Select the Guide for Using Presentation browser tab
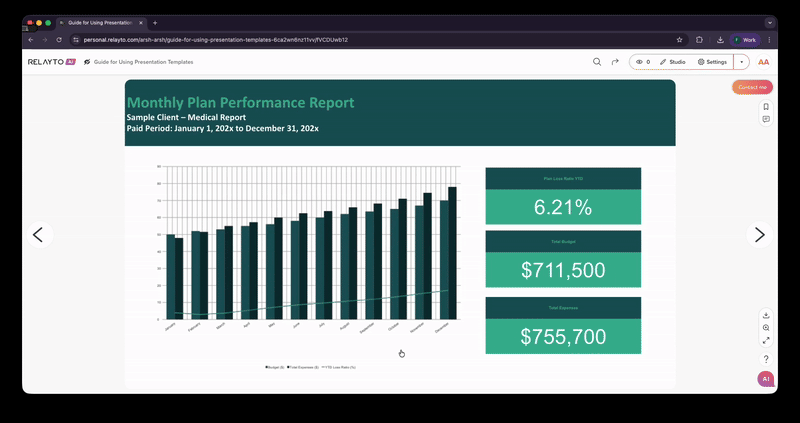 (x=100, y=22)
